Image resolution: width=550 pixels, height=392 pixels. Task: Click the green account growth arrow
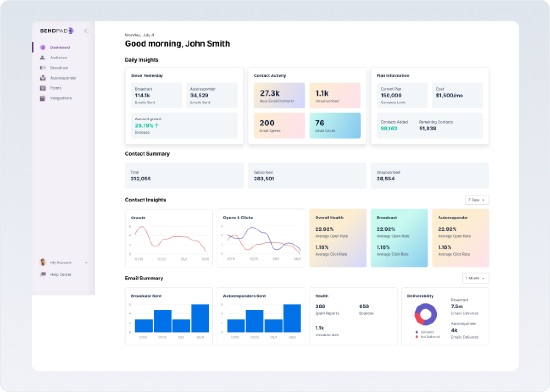tap(157, 125)
